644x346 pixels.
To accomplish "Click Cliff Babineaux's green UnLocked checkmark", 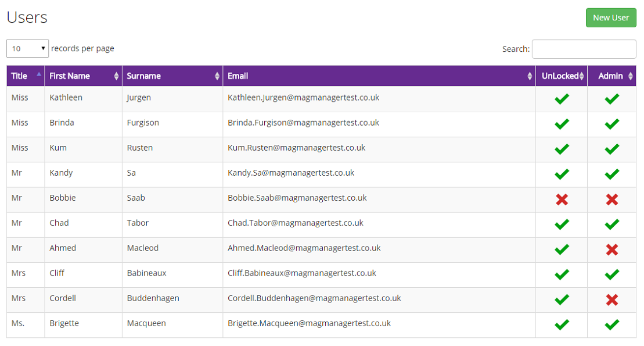I will point(561,274).
